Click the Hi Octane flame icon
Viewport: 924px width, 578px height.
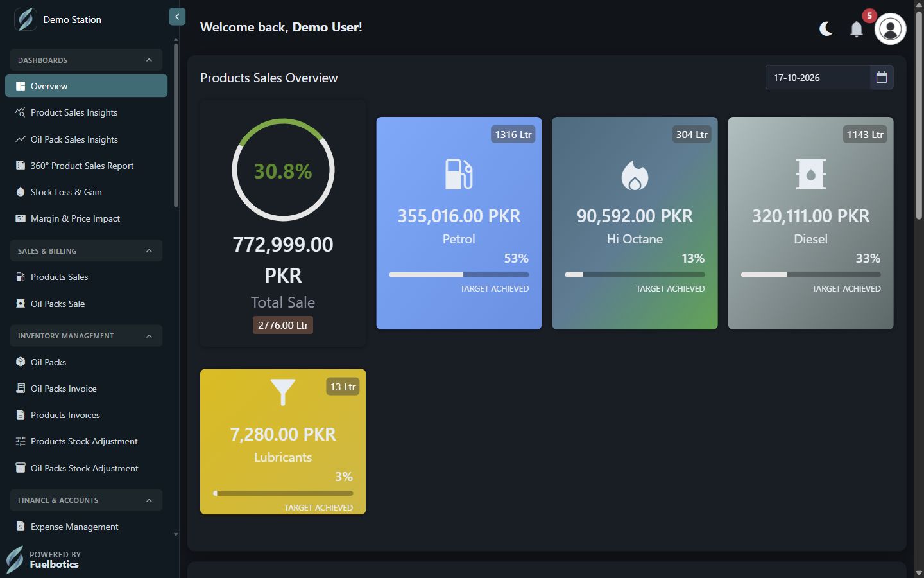point(635,175)
